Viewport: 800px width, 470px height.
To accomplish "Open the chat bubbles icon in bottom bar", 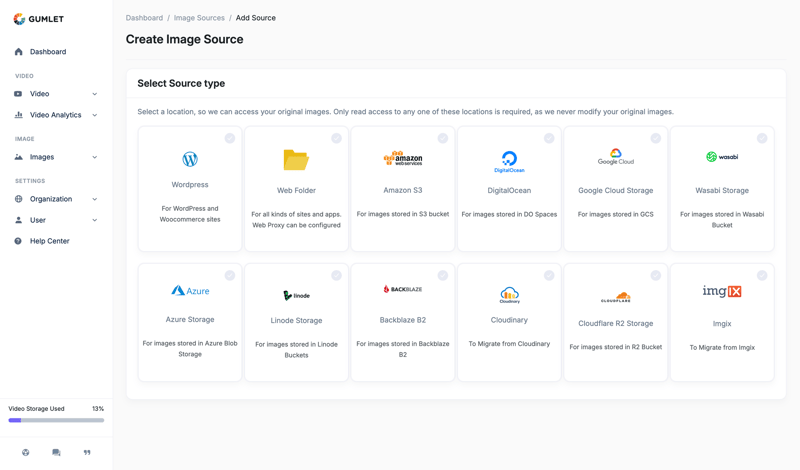I will [x=56, y=452].
